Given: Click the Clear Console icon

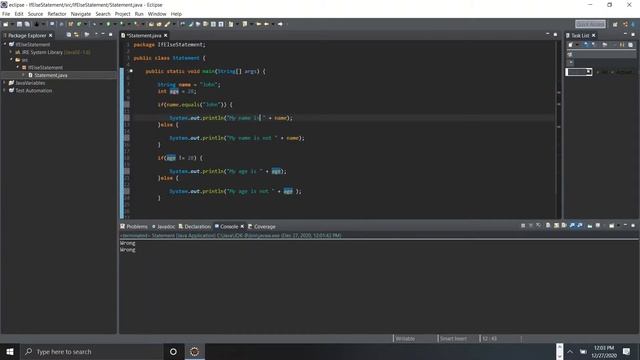Looking at the screenshot, I should [548, 225].
